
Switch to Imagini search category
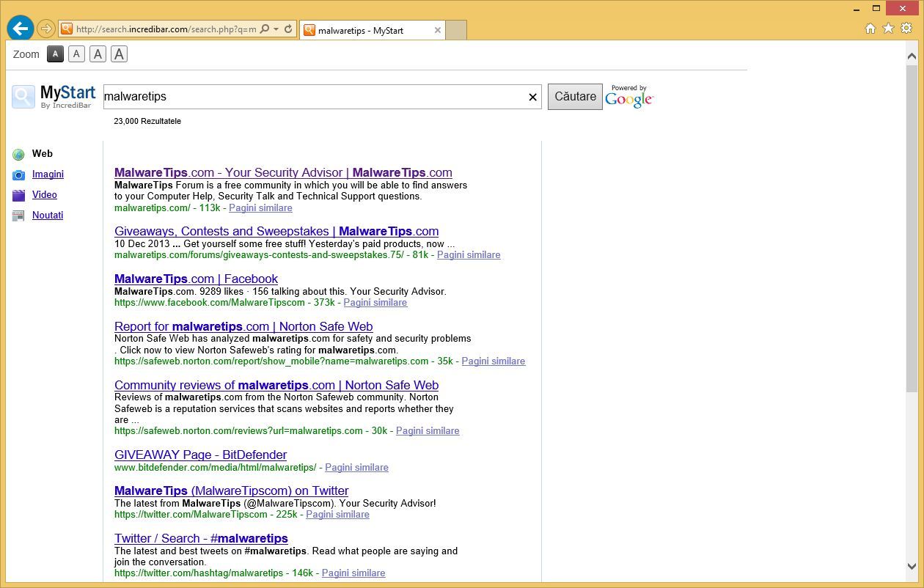click(x=48, y=174)
